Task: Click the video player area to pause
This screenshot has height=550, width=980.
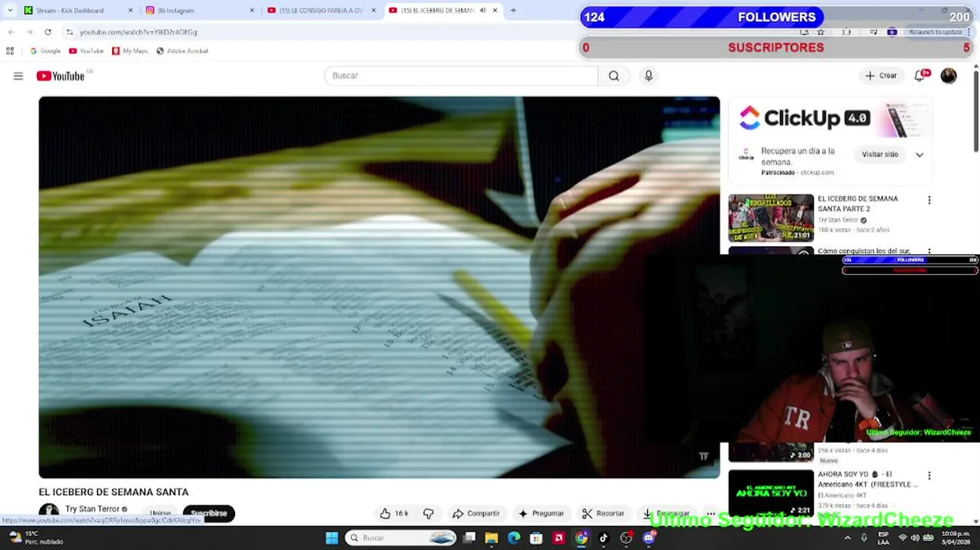Action: click(379, 287)
